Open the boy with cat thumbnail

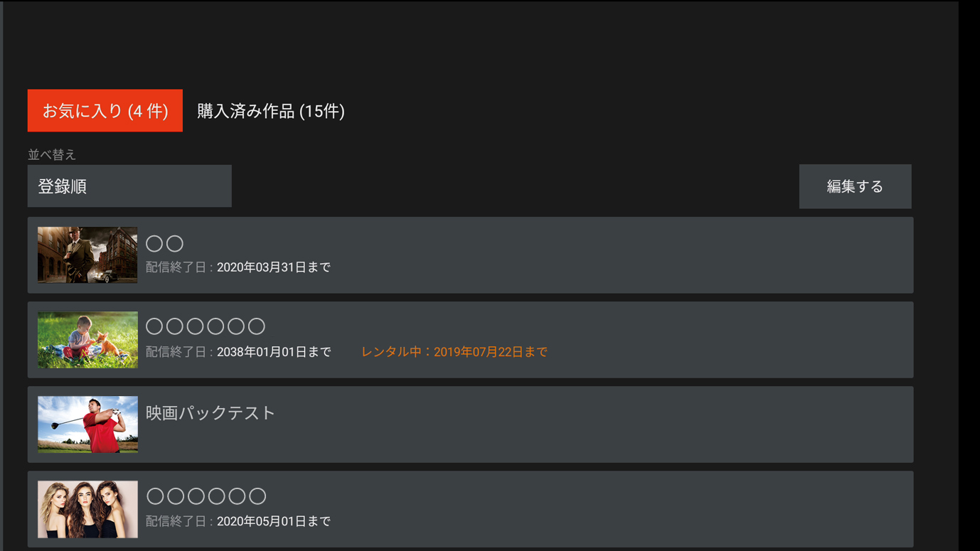(87, 340)
